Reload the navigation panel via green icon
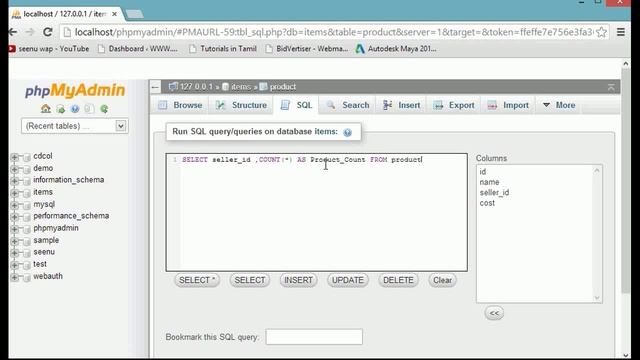640x360 pixels. coord(104,109)
